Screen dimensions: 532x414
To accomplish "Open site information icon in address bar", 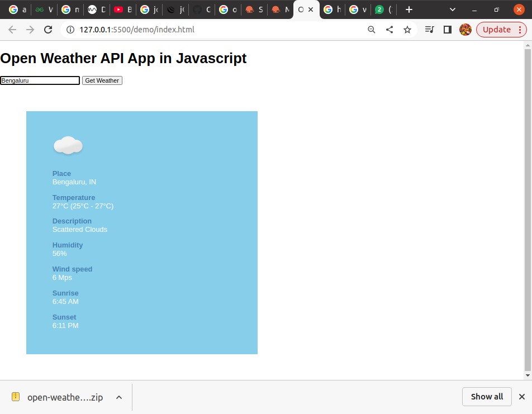I will click(x=70, y=30).
